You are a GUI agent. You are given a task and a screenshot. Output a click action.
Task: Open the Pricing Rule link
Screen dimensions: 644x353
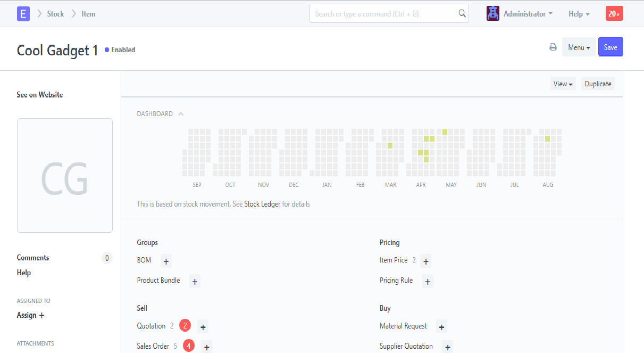396,281
